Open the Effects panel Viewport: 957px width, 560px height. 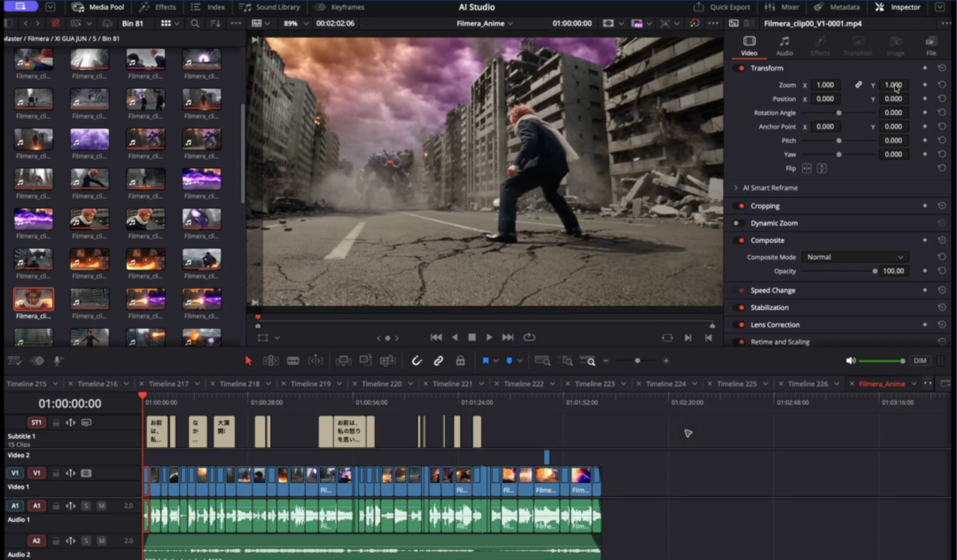158,7
